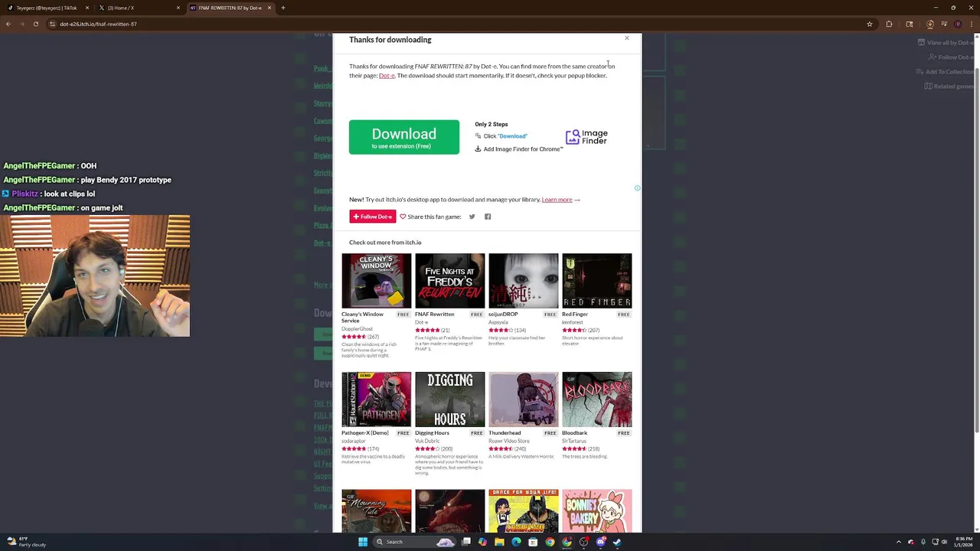The image size is (980, 551).
Task: Open the Bonnie's Bakery thumbnail
Action: [596, 510]
